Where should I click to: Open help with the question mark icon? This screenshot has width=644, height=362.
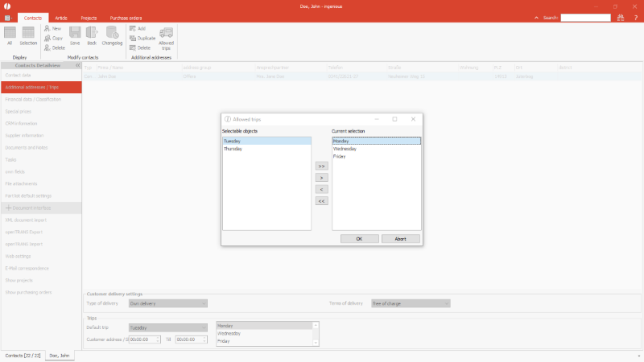[634, 17]
